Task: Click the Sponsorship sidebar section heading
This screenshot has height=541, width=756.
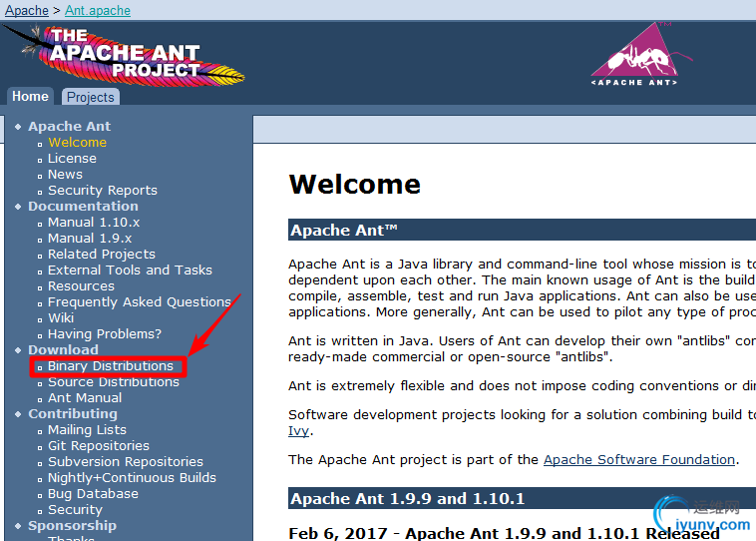Action: point(73,526)
